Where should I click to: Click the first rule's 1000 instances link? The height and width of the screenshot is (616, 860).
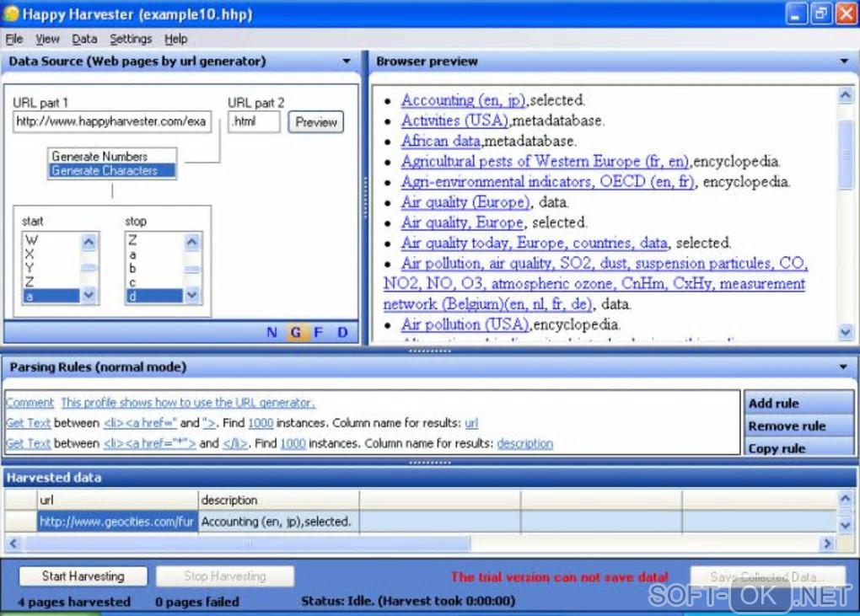(261, 422)
